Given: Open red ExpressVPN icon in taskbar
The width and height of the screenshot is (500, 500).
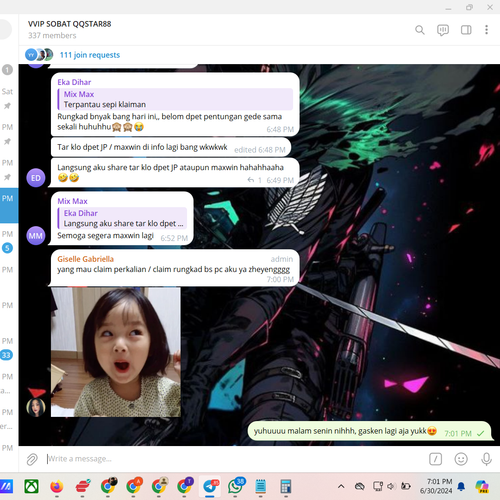Looking at the screenshot, I should tap(82, 487).
